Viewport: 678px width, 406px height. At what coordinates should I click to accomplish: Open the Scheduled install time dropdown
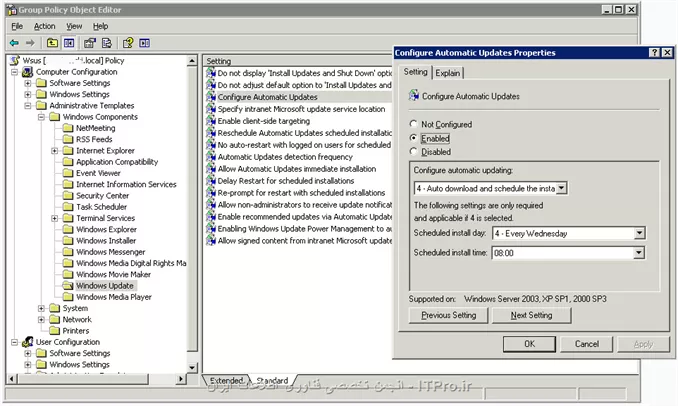point(638,254)
